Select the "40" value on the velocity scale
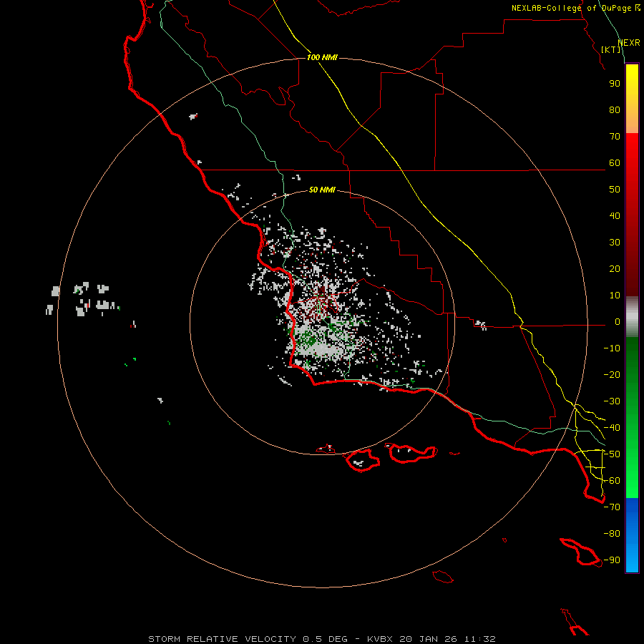The image size is (644, 644). [x=615, y=216]
